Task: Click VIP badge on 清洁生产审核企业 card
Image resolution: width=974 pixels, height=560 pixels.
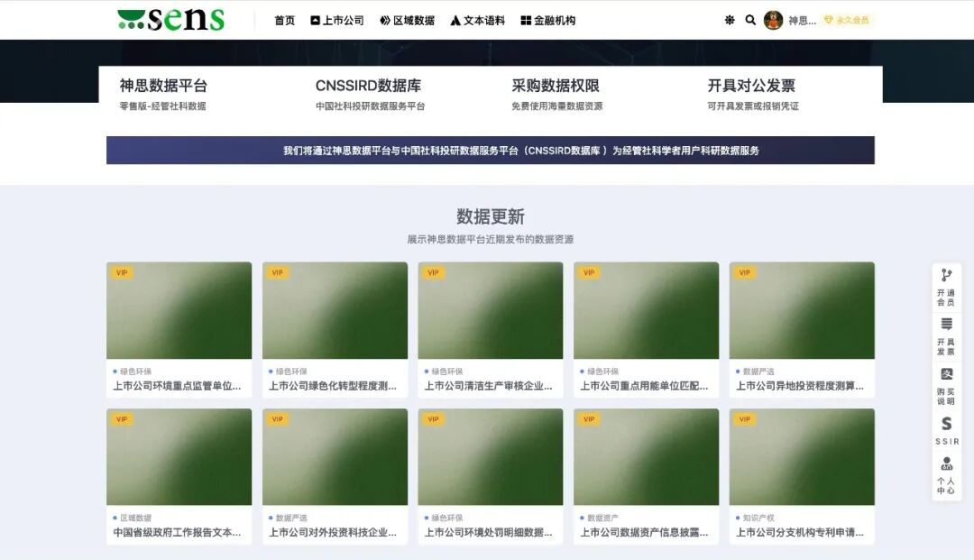Action: click(x=433, y=272)
